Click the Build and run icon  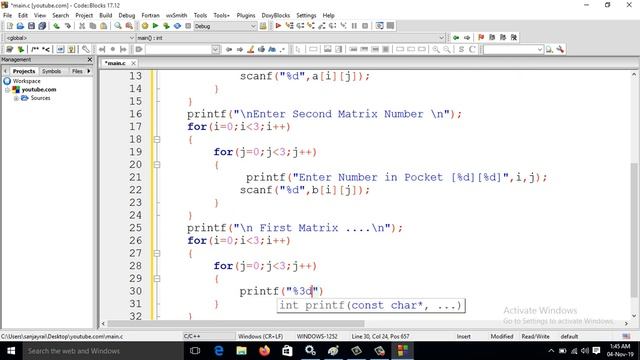click(166, 26)
